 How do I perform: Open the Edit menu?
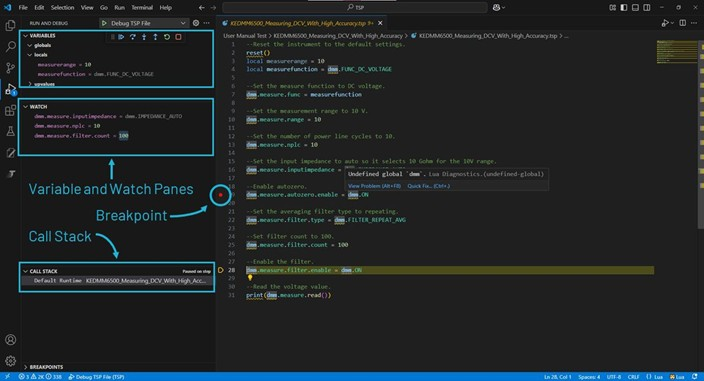coord(39,8)
